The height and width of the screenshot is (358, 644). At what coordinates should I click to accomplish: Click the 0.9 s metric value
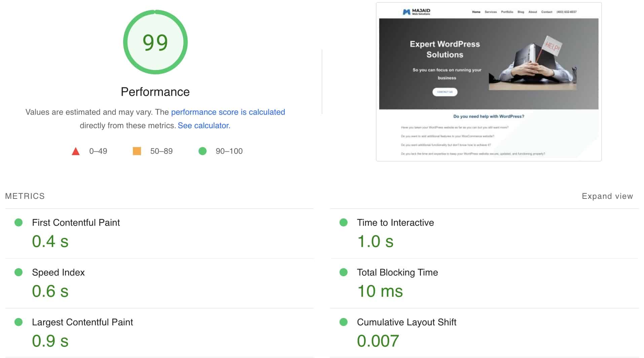(x=50, y=341)
